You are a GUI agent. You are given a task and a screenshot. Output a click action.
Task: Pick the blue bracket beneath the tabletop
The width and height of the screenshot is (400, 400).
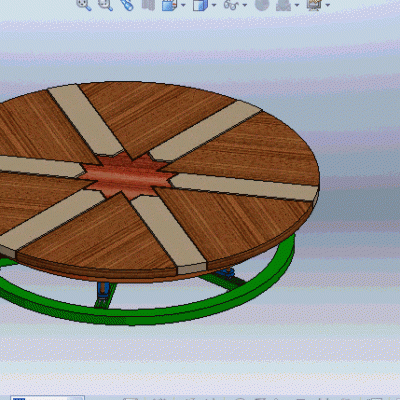[x=103, y=291]
